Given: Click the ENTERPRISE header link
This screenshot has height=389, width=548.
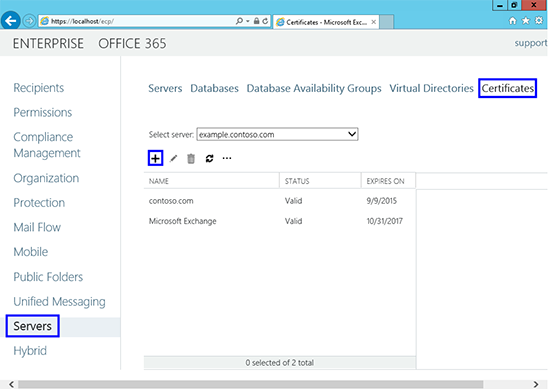Looking at the screenshot, I should pos(48,44).
